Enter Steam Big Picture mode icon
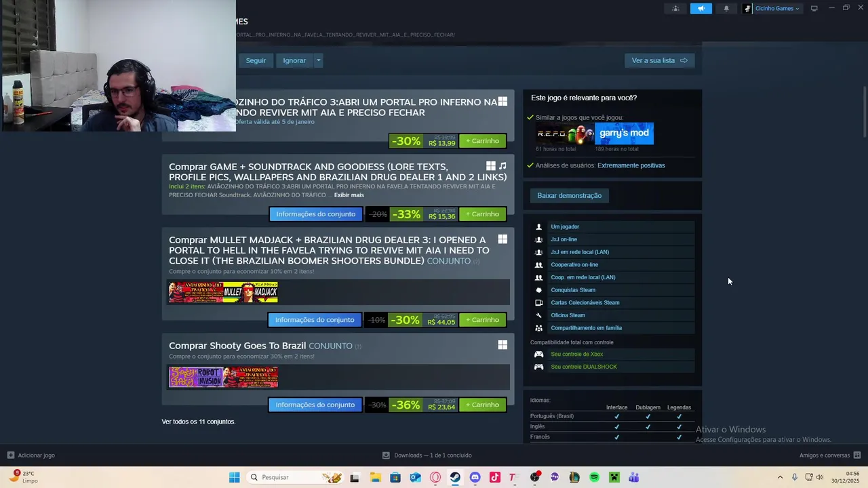Screen dimensions: 868x488 click(814, 8)
